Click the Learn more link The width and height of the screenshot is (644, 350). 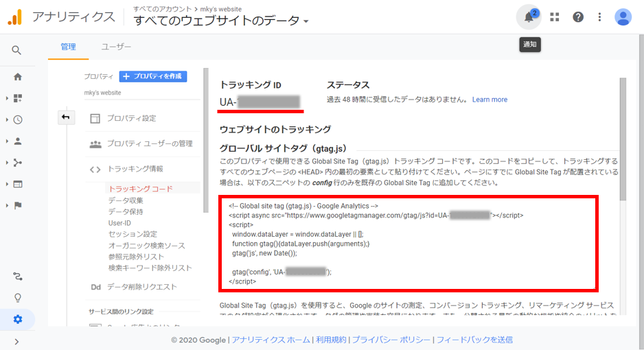(490, 100)
